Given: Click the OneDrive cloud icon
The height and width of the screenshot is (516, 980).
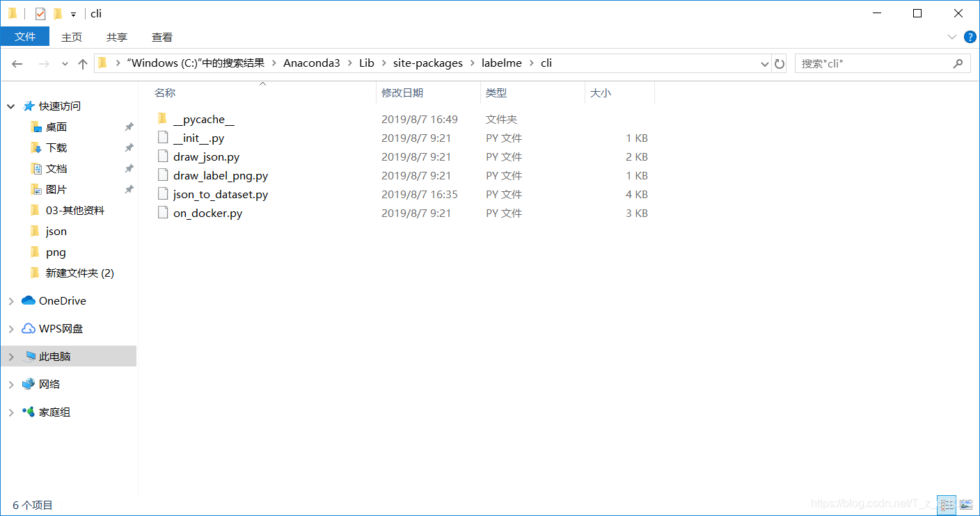Looking at the screenshot, I should [x=29, y=300].
